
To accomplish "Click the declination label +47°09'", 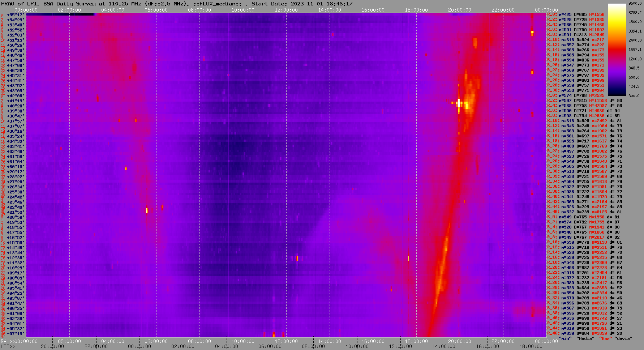I will point(16,65).
